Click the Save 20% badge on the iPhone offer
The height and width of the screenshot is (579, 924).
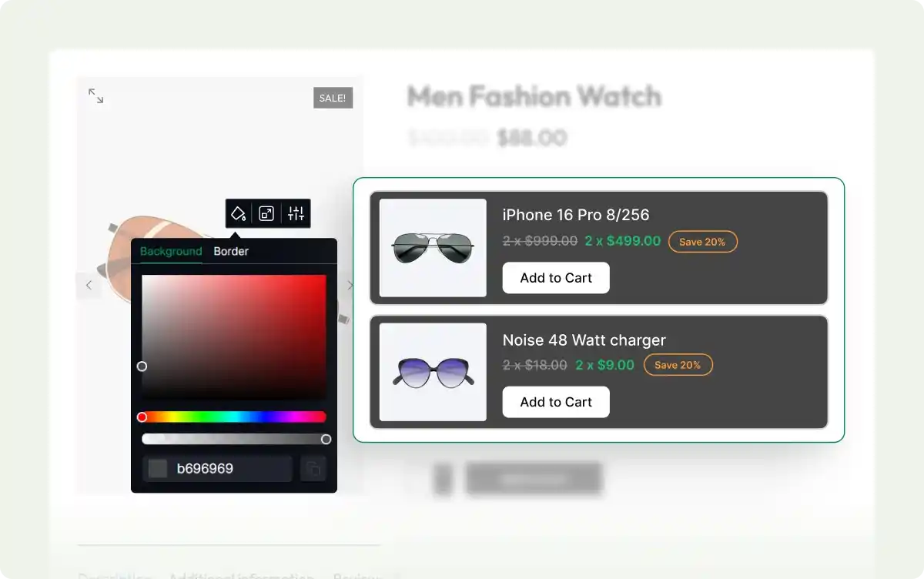(702, 241)
